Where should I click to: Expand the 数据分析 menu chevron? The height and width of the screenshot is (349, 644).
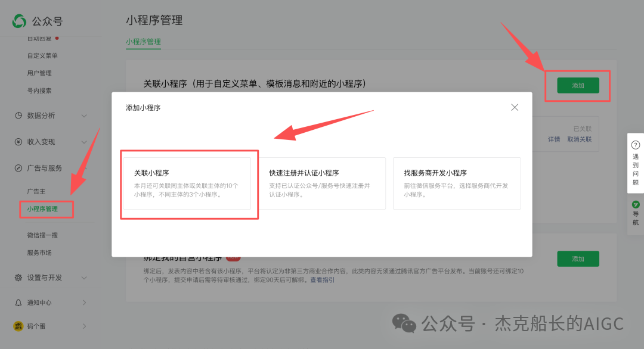84,116
